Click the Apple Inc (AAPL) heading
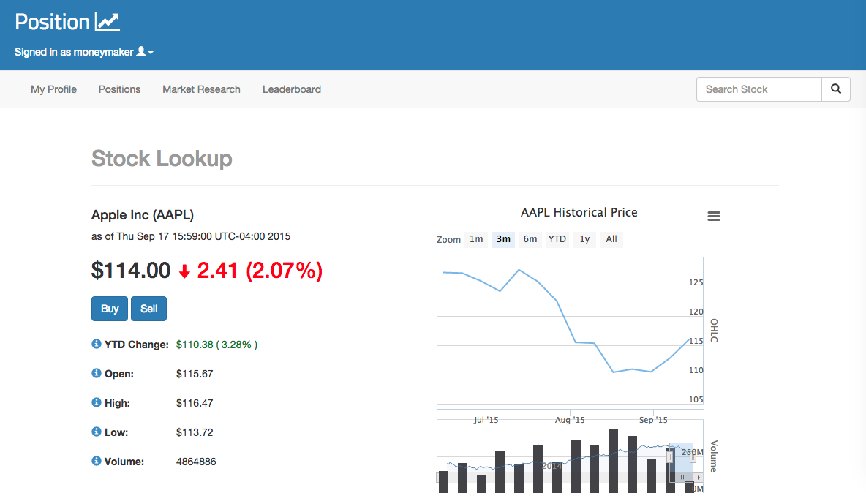The height and width of the screenshot is (504, 866). click(143, 215)
